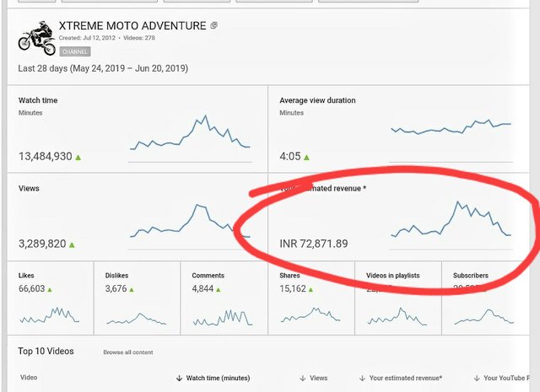Click the green up arrow next to 15,162
Viewport: 540px width, 392px height.
[310, 289]
